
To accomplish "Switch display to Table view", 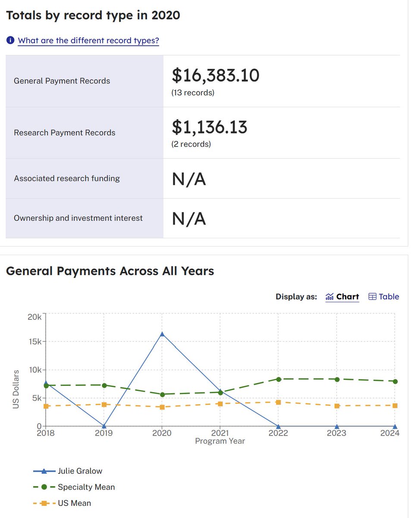I will click(x=384, y=297).
